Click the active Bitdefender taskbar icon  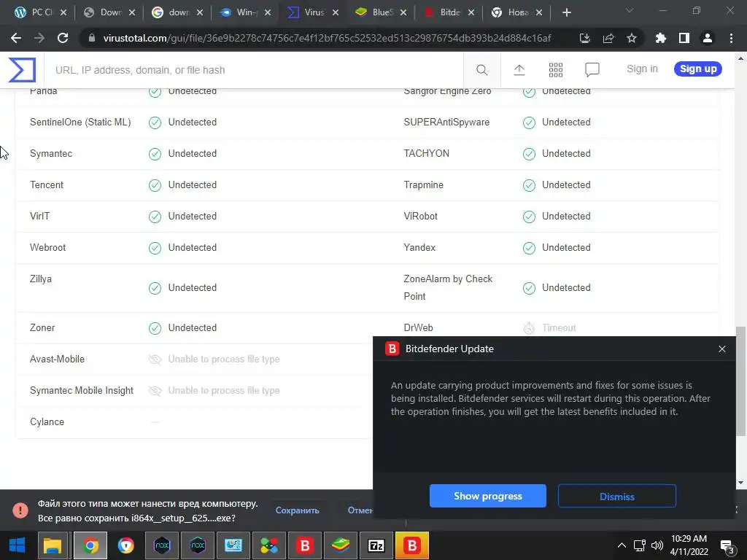point(411,545)
